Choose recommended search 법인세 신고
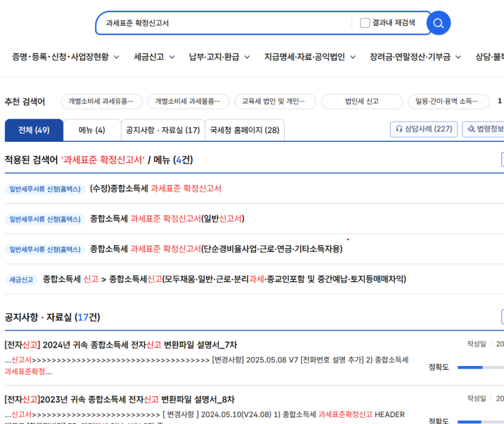The image size is (504, 424). click(362, 101)
